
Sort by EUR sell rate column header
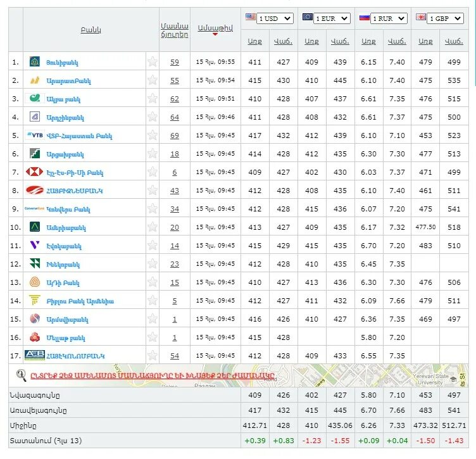pos(340,41)
